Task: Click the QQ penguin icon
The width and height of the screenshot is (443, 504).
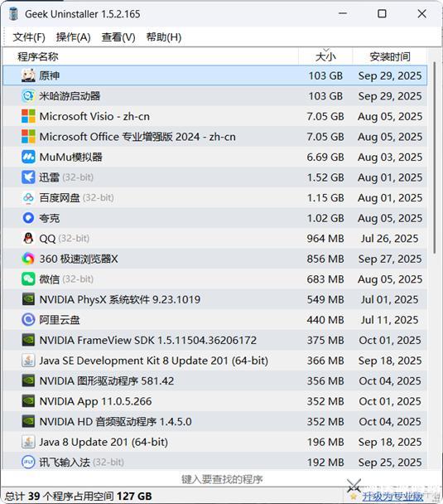Action: (x=28, y=239)
